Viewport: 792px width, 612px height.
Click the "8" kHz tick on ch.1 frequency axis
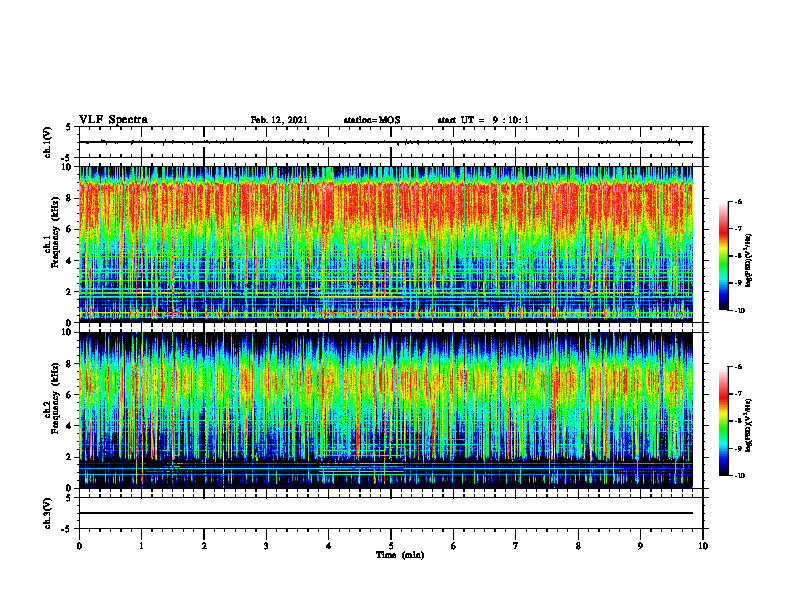coord(70,198)
